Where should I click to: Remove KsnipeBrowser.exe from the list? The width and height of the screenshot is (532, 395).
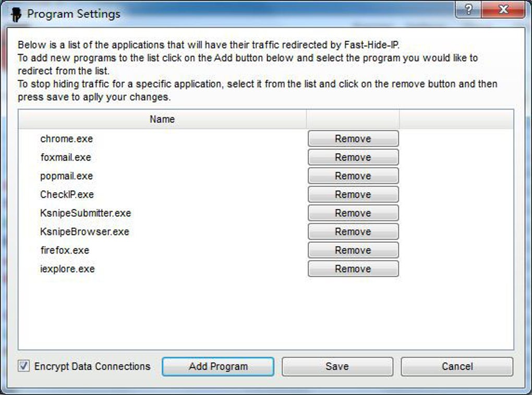point(353,231)
